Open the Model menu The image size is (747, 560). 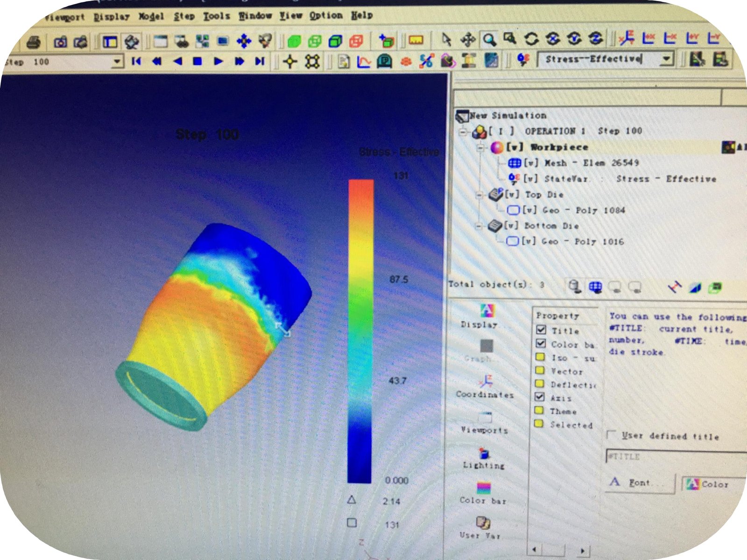click(x=151, y=17)
